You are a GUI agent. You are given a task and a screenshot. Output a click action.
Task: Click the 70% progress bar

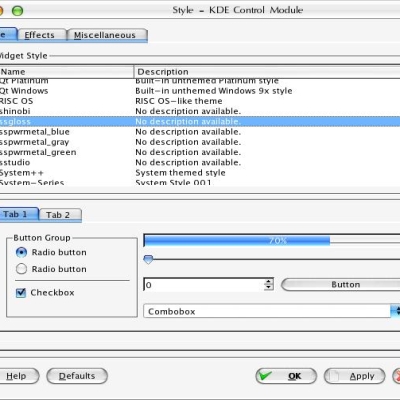[272, 240]
